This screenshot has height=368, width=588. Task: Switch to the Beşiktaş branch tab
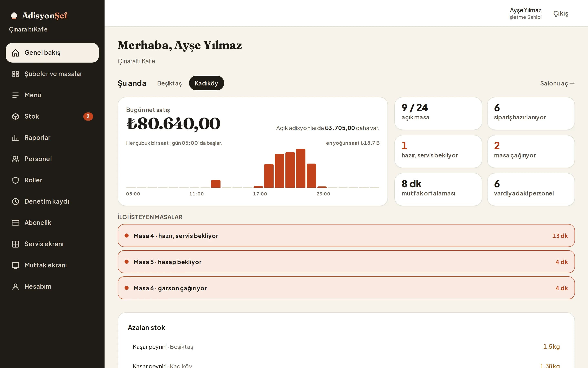click(169, 83)
